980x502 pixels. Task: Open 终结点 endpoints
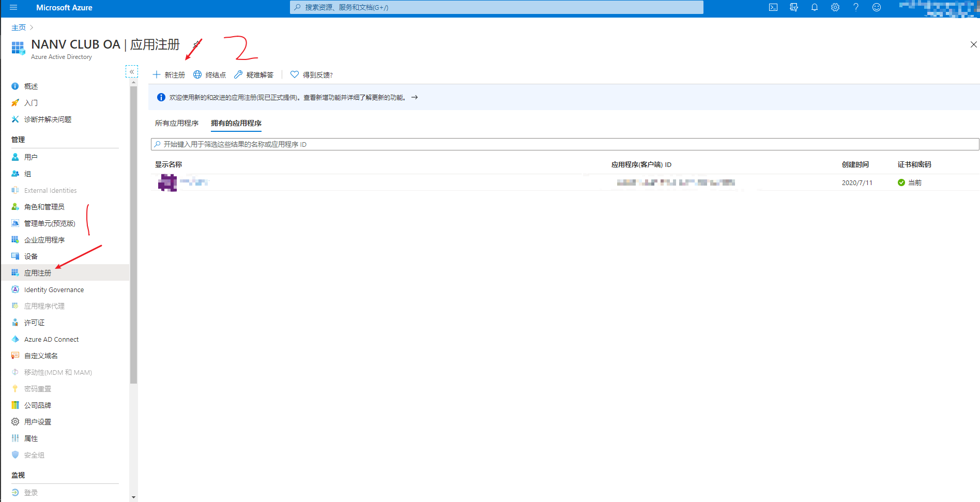(x=210, y=75)
